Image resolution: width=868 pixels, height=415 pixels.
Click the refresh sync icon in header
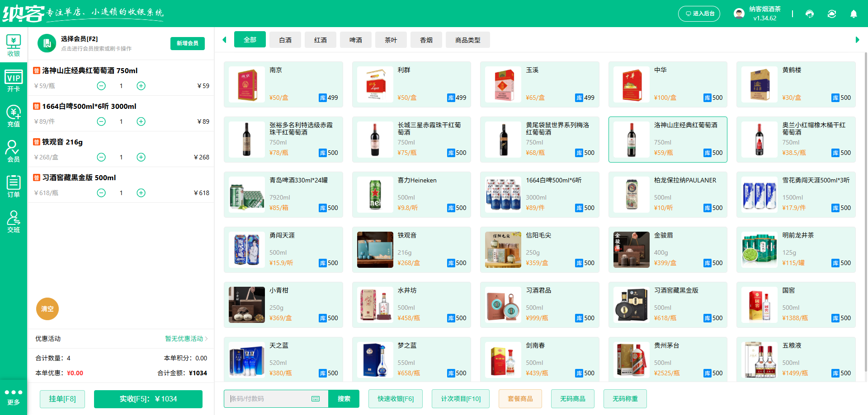832,14
